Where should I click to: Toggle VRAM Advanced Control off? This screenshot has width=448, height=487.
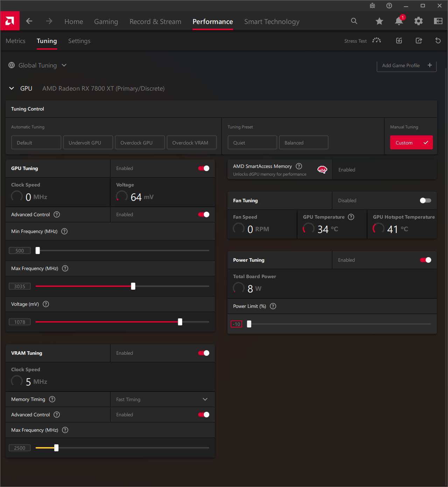(204, 415)
